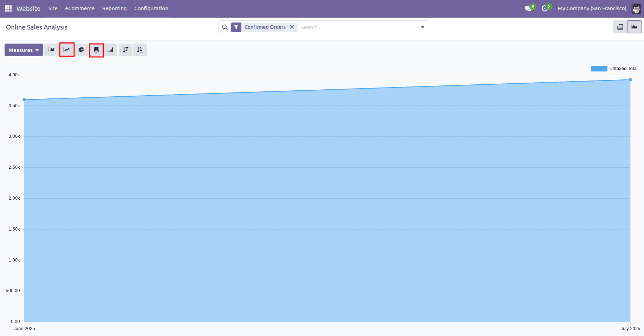Click the search magnifier icon

(x=225, y=27)
